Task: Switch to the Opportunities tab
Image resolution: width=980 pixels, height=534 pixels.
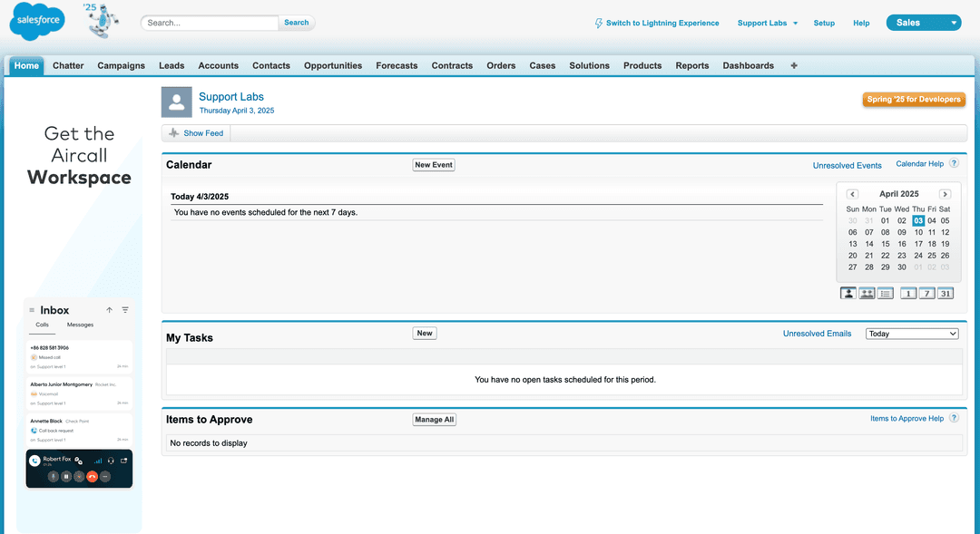Action: pyautogui.click(x=332, y=64)
